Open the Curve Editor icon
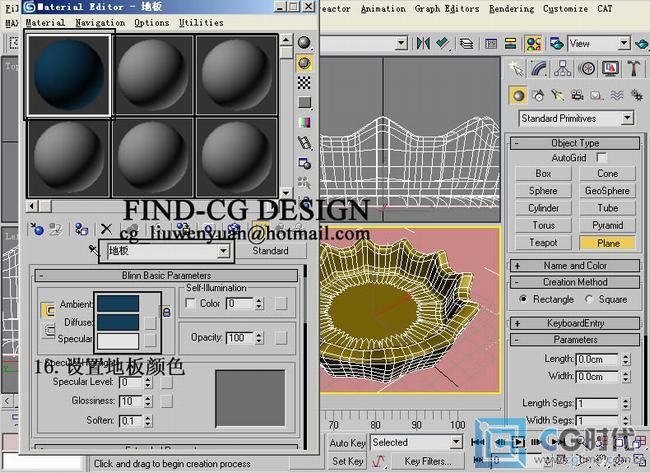Viewport: 650px width, 473px height. click(x=491, y=43)
